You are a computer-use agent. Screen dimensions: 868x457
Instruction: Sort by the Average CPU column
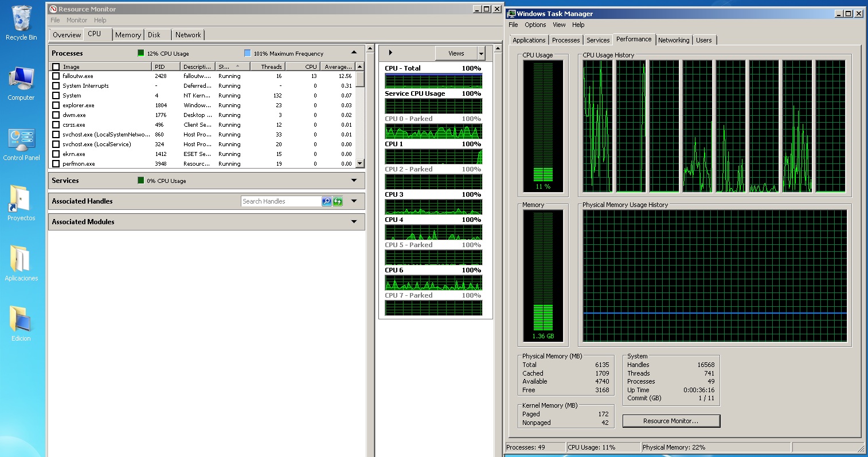tap(337, 67)
